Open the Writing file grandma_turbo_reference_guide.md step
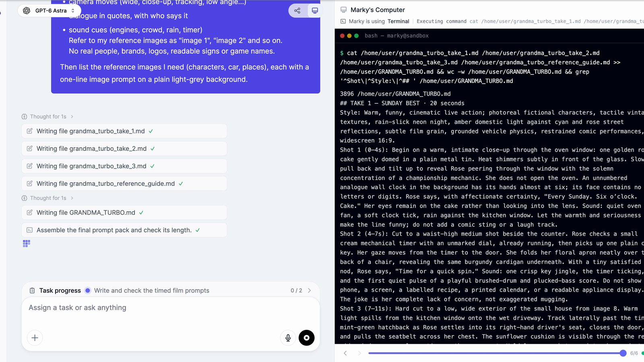The height and width of the screenshot is (362, 644). pyautogui.click(x=124, y=183)
